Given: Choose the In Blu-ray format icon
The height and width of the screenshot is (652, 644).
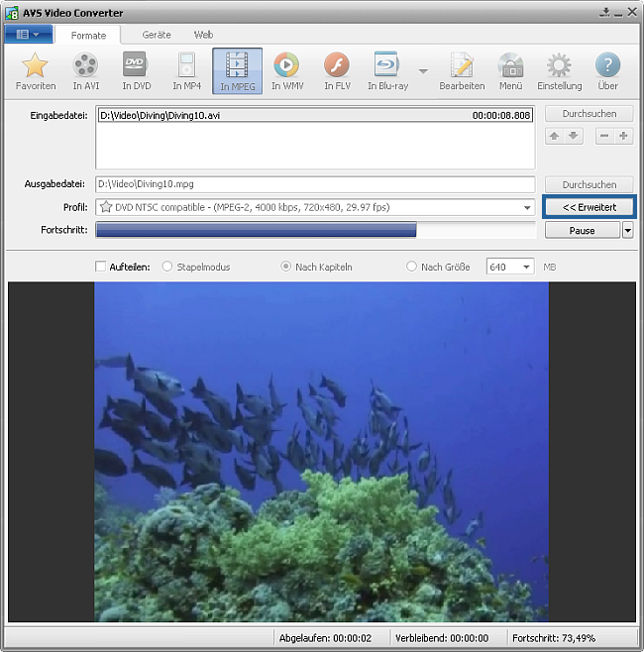Looking at the screenshot, I should [x=386, y=66].
